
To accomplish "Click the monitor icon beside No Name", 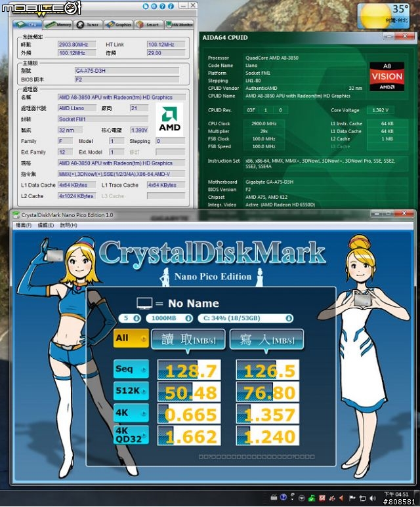I will pyautogui.click(x=144, y=303).
